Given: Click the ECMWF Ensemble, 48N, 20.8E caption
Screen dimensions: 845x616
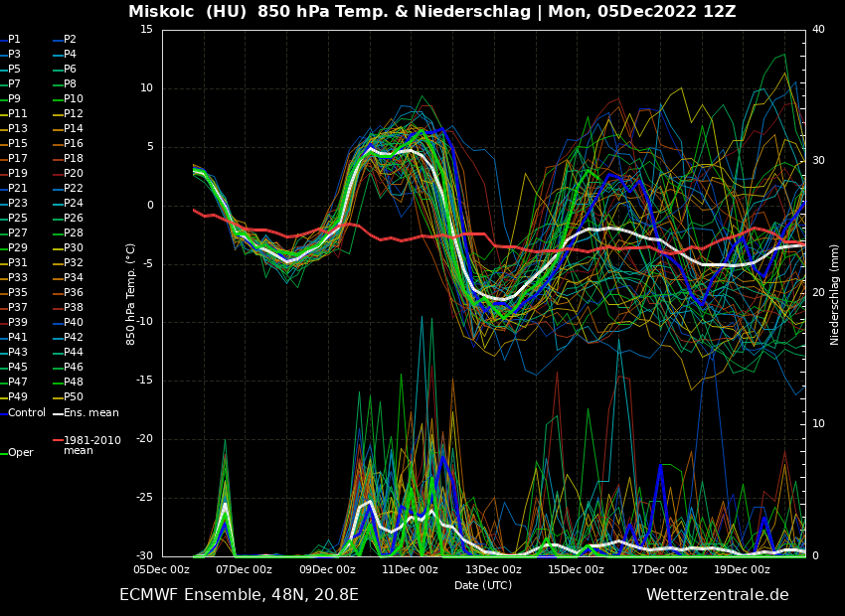Looking at the screenshot, I should click(239, 595).
